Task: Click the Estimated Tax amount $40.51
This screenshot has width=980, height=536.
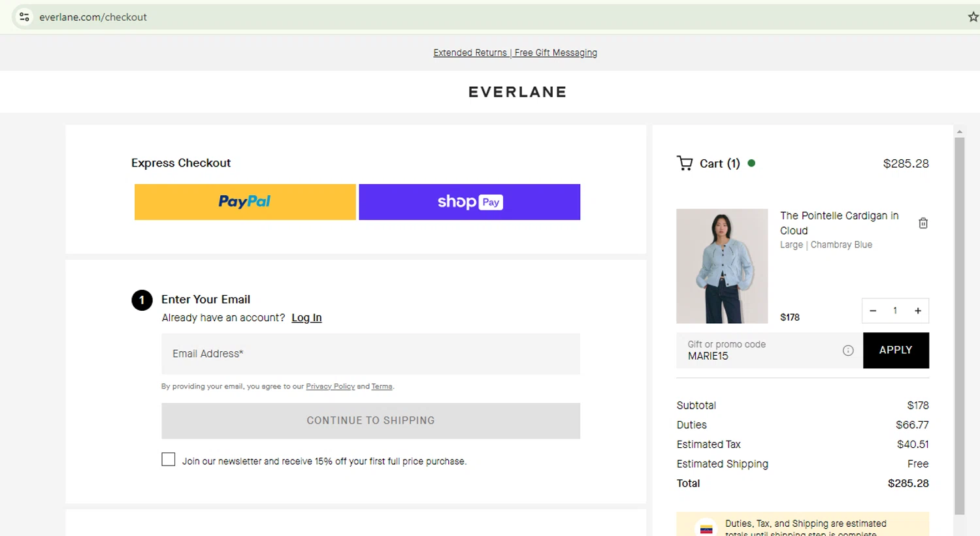Action: (913, 445)
